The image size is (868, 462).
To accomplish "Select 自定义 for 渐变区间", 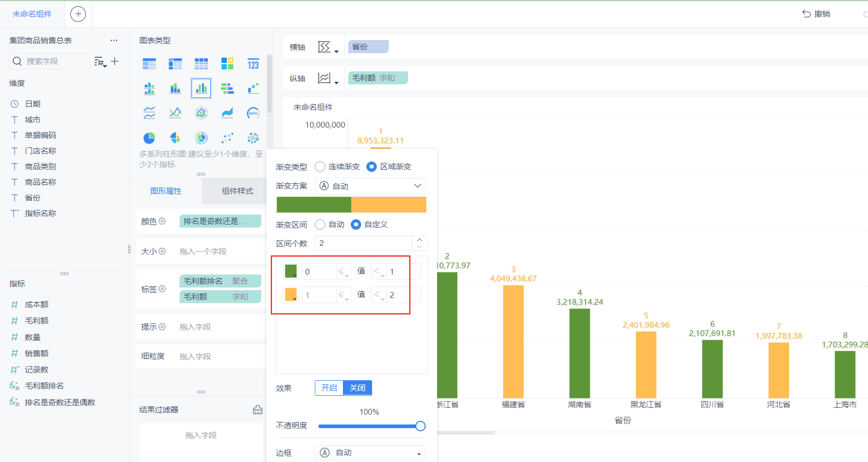I will [356, 224].
